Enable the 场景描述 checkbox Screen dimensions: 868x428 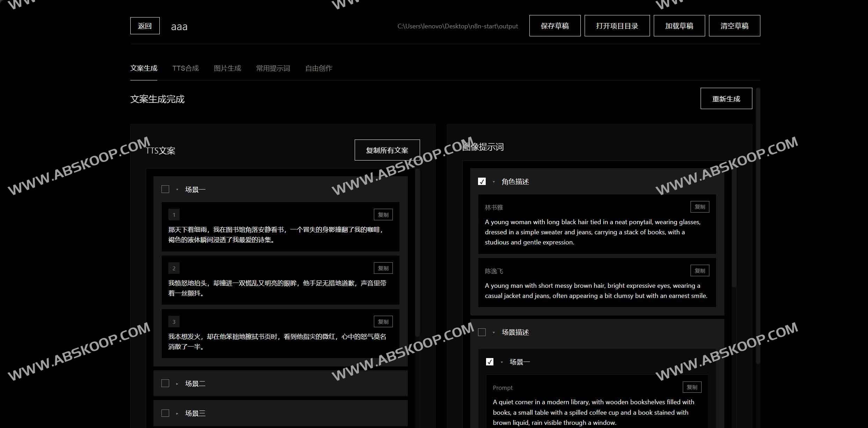coord(482,332)
